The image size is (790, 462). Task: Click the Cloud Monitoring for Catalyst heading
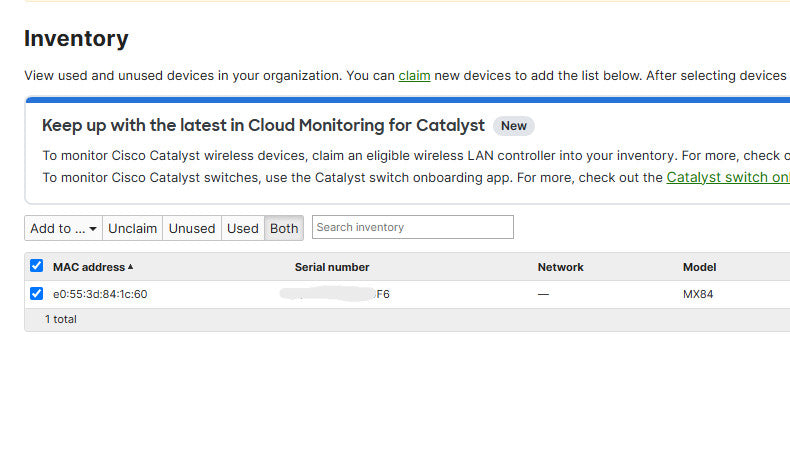(263, 125)
